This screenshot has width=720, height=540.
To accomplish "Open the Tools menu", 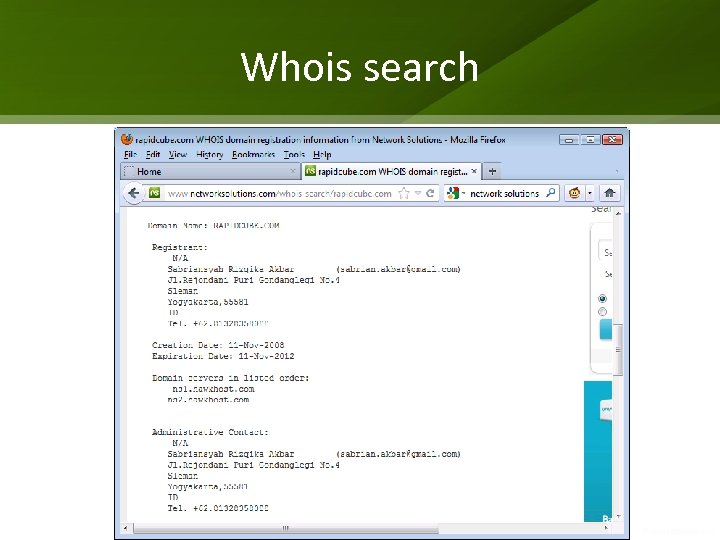I will click(x=294, y=155).
